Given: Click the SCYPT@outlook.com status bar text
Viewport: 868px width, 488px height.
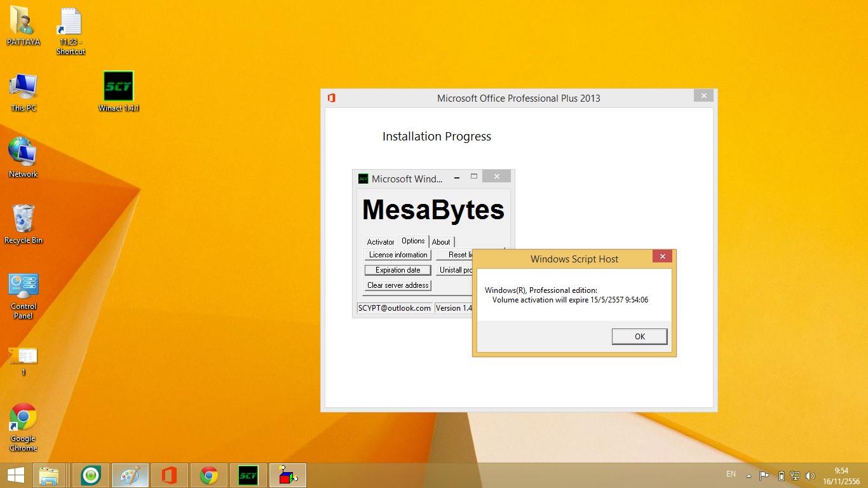Looking at the screenshot, I should pos(395,308).
